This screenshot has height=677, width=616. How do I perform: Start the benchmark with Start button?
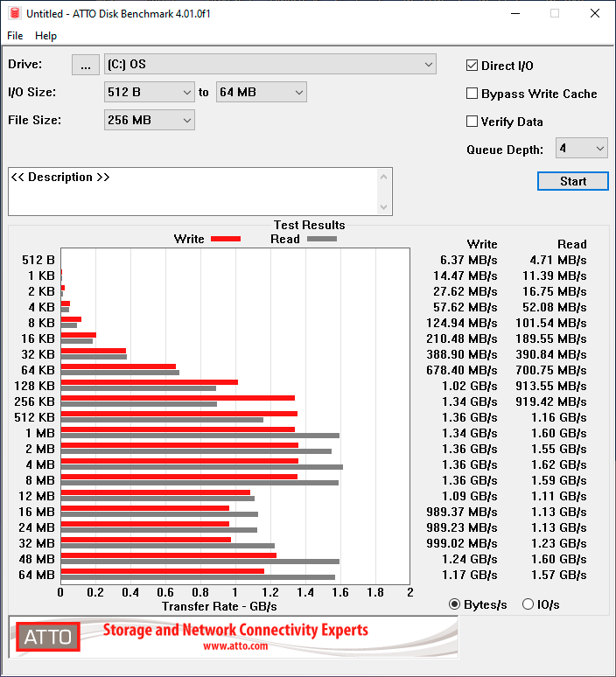(x=573, y=181)
